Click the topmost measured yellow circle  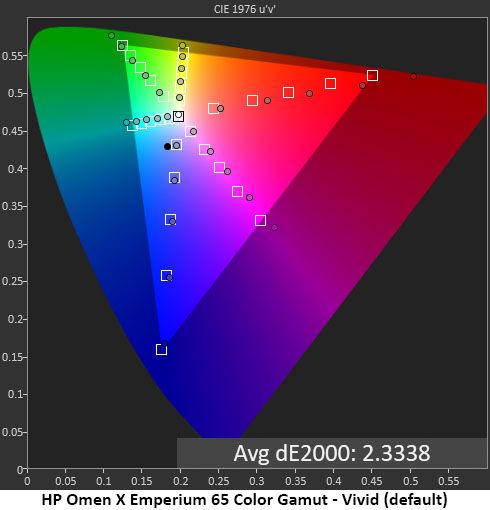(x=182, y=46)
